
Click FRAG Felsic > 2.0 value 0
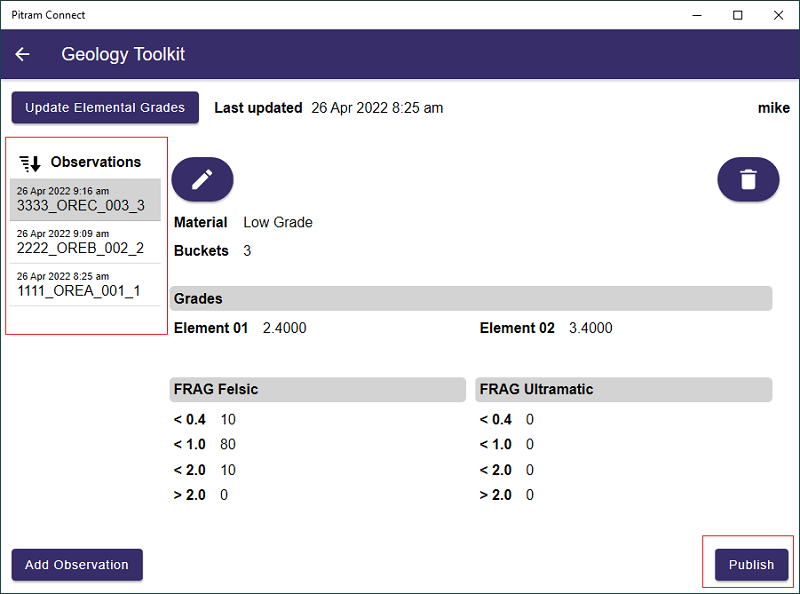click(x=223, y=495)
